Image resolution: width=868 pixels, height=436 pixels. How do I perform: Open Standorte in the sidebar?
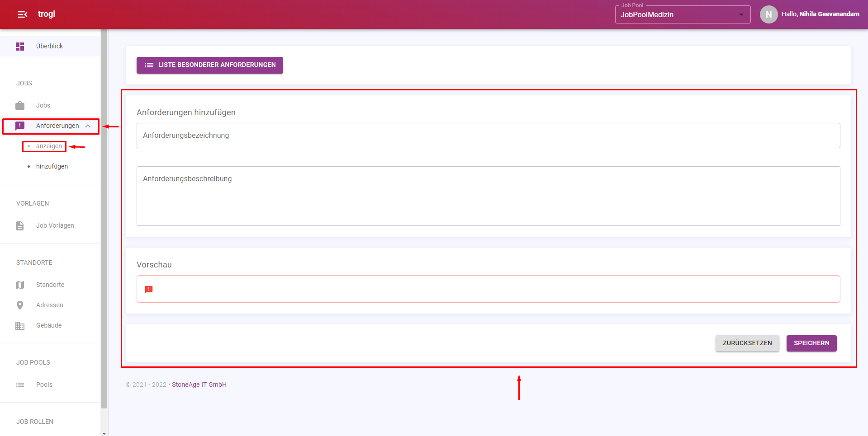tap(51, 285)
